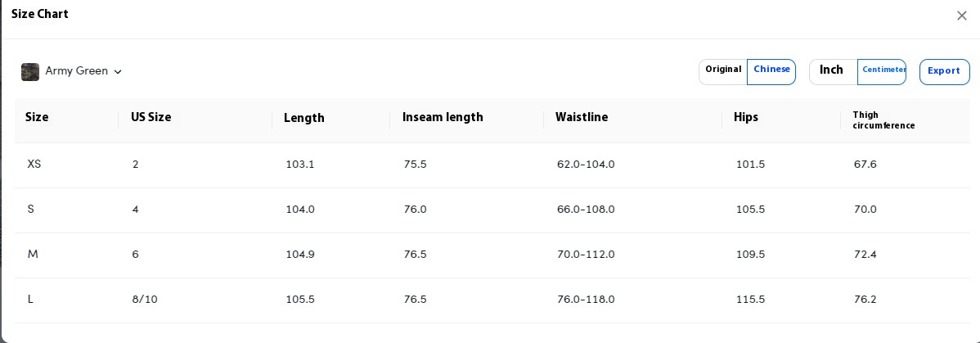Expand the Army Green color dropdown arrow

click(118, 71)
